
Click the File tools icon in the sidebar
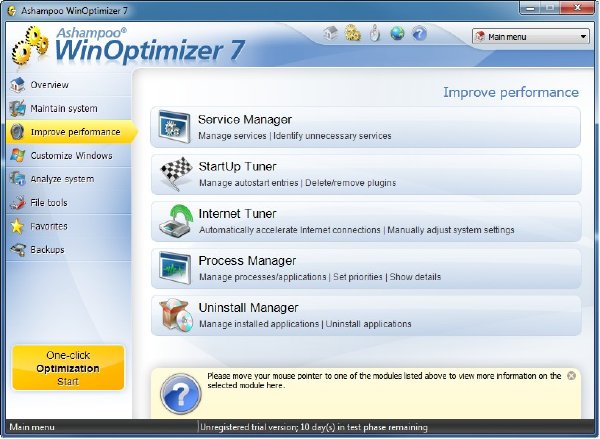pos(18,202)
